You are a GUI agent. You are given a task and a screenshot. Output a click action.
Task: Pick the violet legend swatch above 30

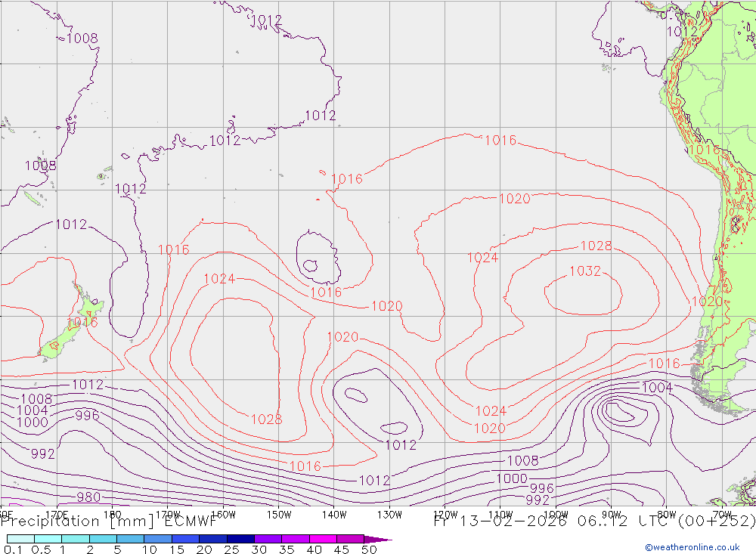click(268, 539)
